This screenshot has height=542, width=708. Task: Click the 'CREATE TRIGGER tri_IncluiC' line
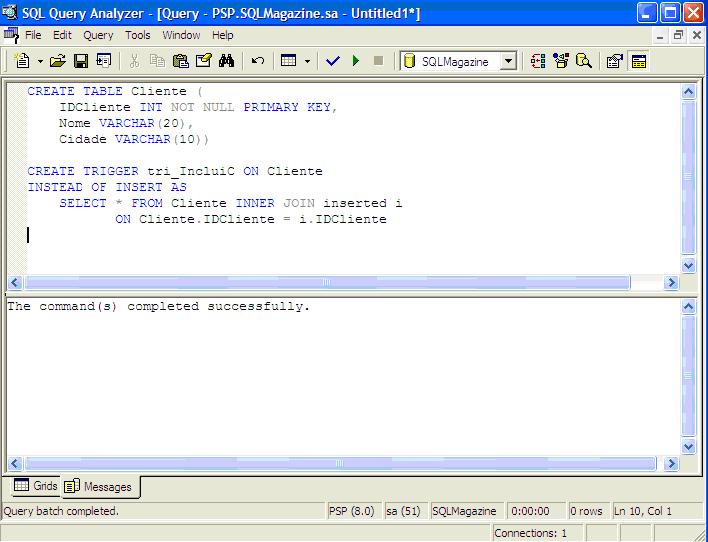[175, 171]
